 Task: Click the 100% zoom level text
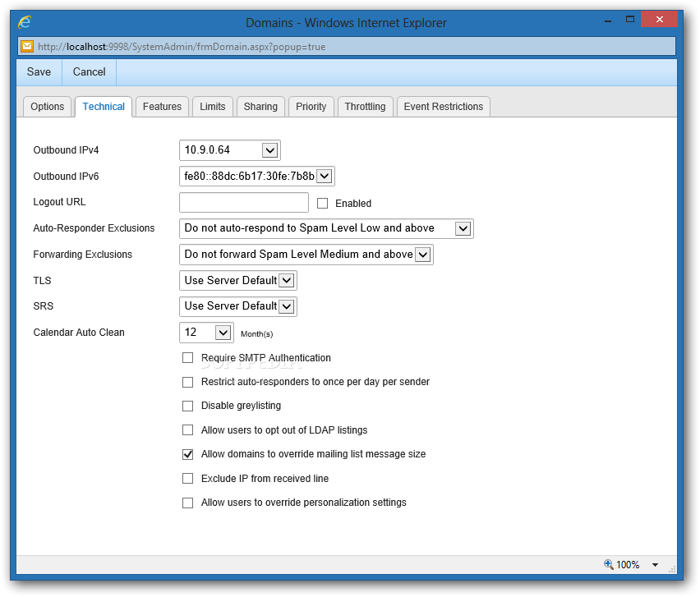pos(628,565)
